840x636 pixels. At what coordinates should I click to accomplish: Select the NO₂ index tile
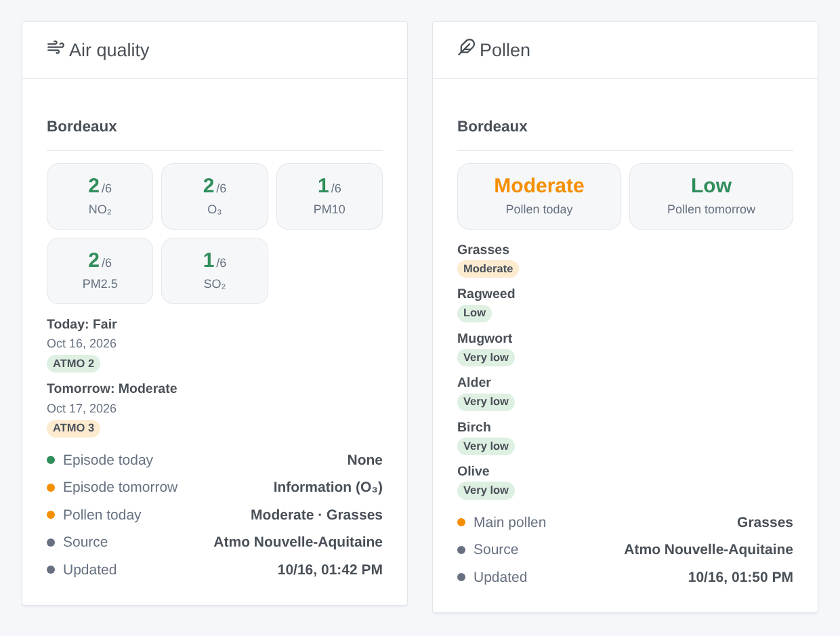coord(100,196)
